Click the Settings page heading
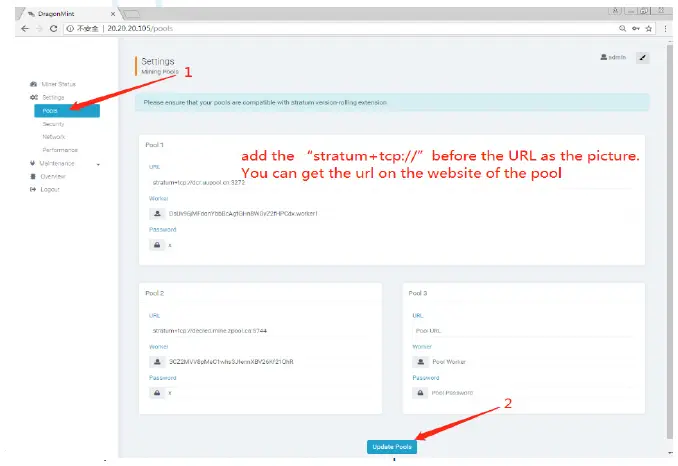This screenshot has height=466, width=678. point(158,61)
